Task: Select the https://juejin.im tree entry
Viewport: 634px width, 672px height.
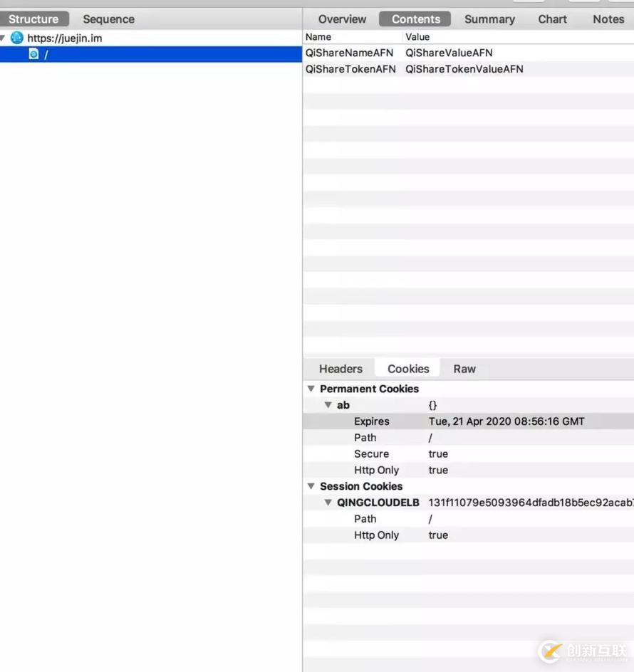Action: [65, 38]
